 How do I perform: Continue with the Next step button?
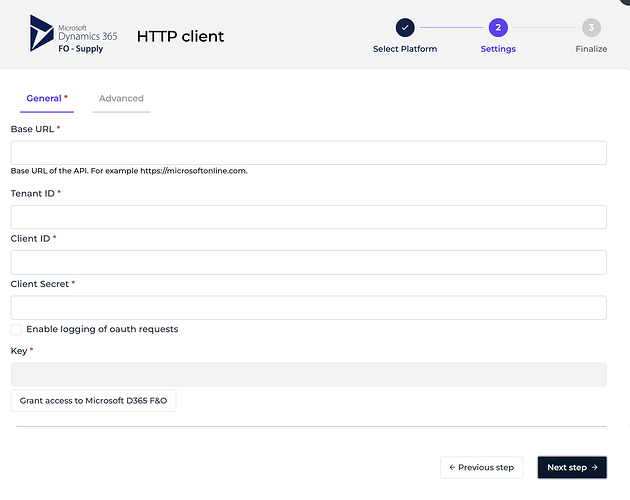(x=572, y=467)
